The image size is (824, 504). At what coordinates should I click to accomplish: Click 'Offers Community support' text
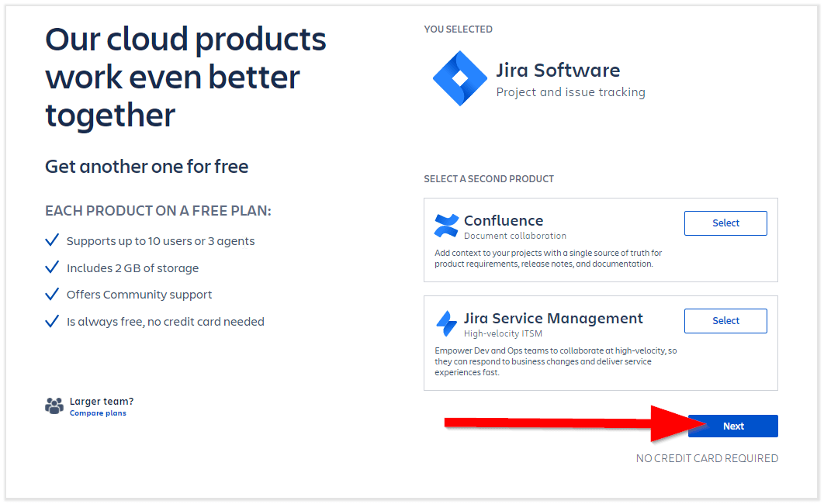click(x=139, y=295)
